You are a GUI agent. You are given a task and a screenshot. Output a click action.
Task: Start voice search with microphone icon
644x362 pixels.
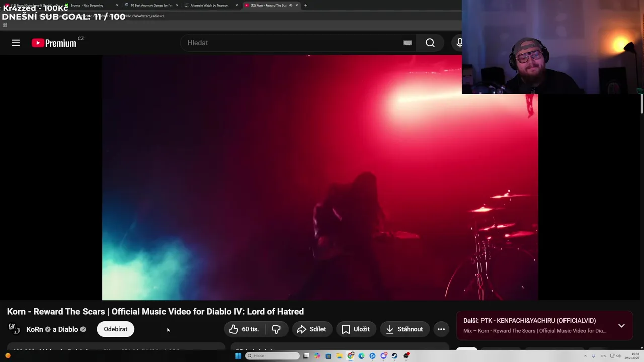click(x=459, y=43)
